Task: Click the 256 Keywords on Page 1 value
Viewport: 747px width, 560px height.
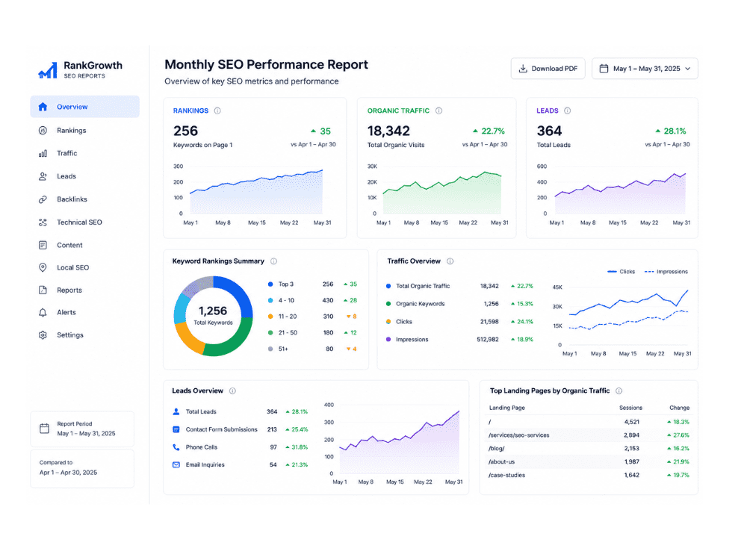Action: click(185, 131)
